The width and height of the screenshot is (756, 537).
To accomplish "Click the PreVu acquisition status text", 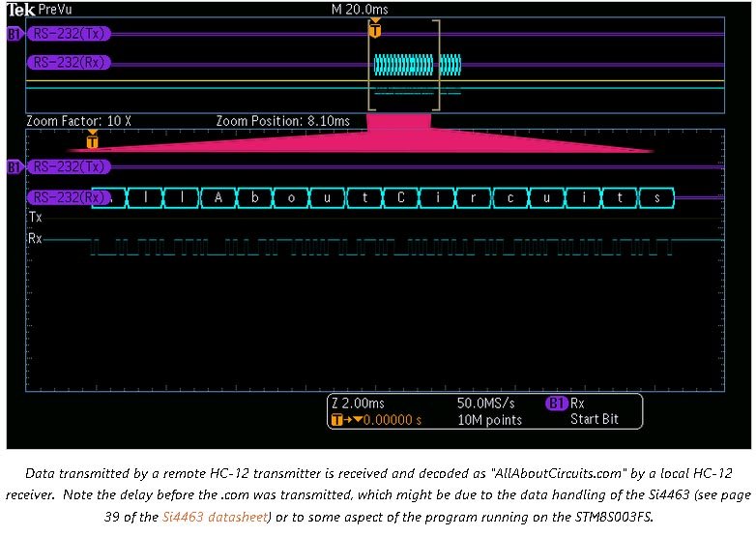I will point(54,10).
